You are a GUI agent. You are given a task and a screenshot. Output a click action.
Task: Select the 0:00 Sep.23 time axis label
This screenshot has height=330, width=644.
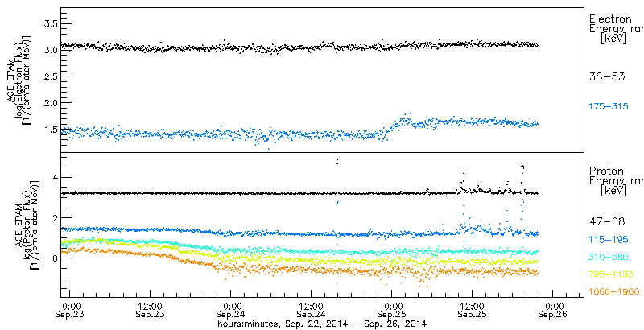[x=70, y=310]
